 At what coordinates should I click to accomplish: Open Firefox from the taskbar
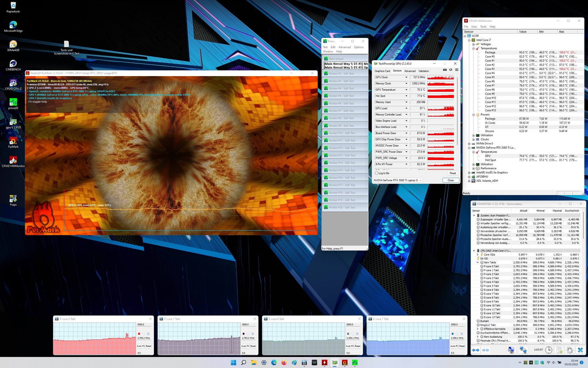(x=284, y=362)
